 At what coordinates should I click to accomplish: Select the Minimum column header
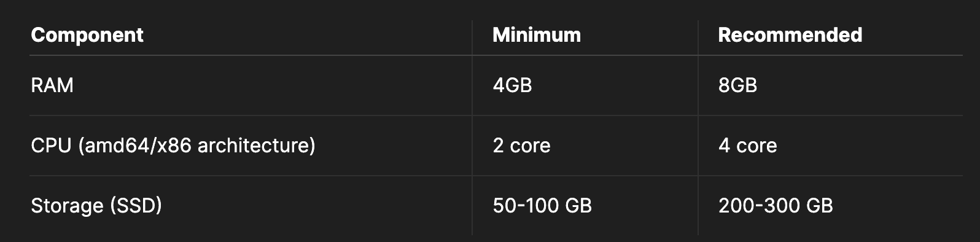point(537,35)
